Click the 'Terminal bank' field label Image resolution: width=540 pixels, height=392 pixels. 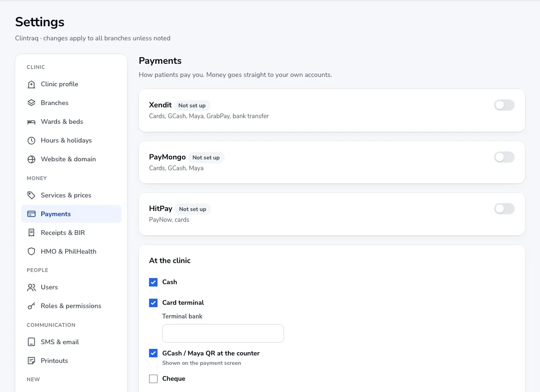tap(182, 316)
